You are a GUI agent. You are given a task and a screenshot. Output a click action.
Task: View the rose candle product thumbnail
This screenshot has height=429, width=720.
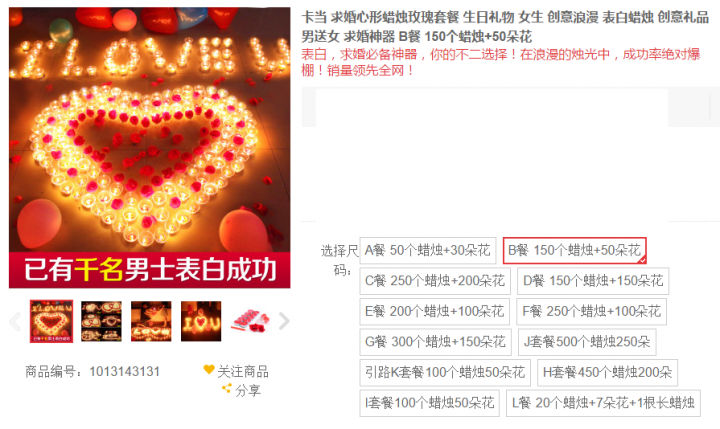pos(250,321)
